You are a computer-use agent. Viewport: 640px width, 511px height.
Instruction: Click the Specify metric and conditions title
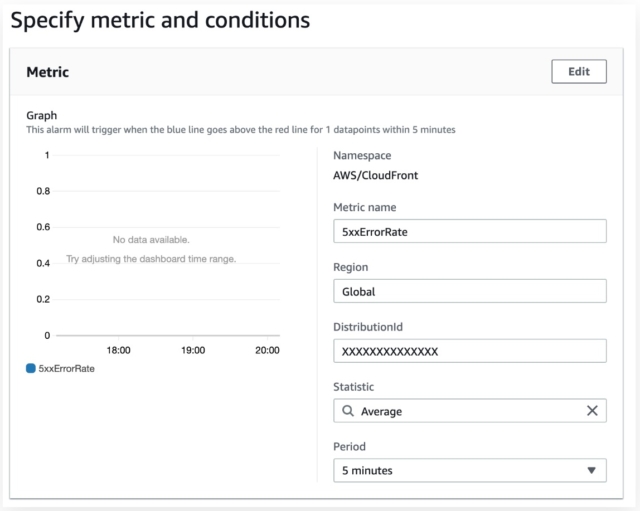[x=160, y=20]
